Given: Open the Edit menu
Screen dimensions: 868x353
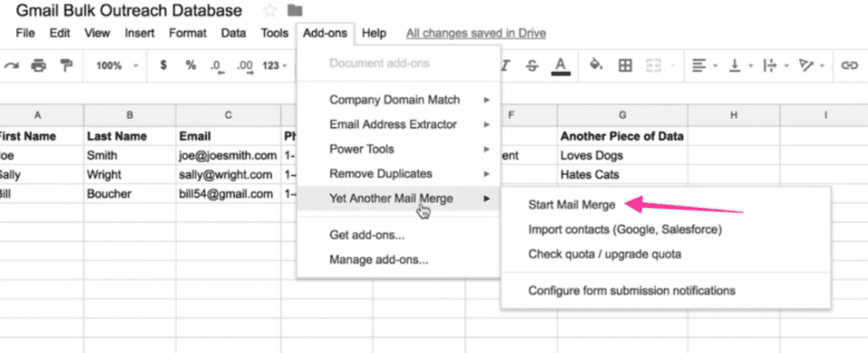Looking at the screenshot, I should pos(60,33).
